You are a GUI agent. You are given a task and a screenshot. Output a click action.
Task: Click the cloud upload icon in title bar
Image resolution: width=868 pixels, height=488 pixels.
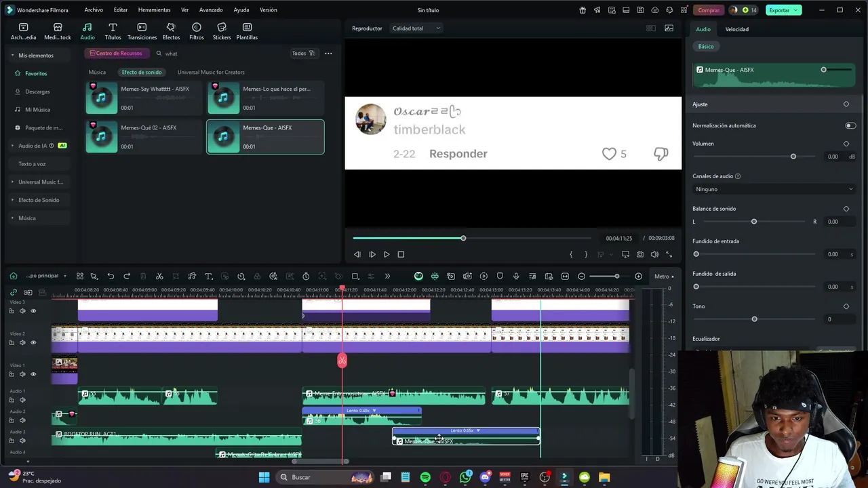(x=655, y=10)
